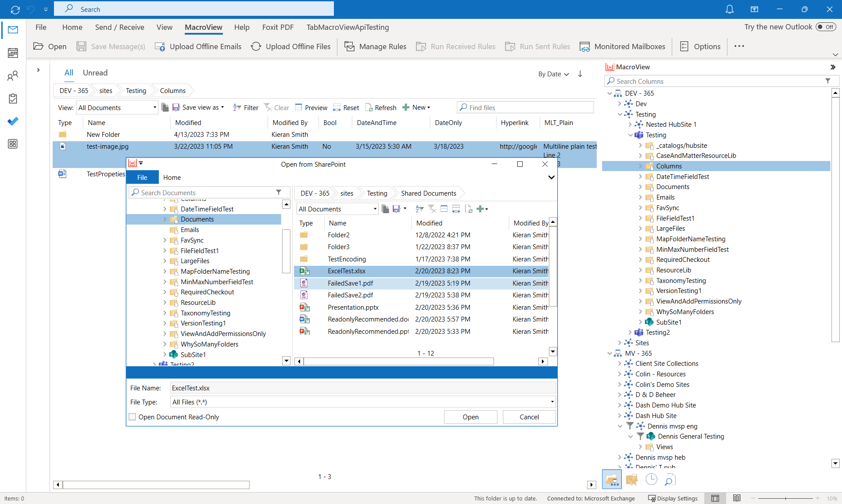The width and height of the screenshot is (842, 504).
Task: Click the Columns breadcrumb in main view
Action: [172, 91]
